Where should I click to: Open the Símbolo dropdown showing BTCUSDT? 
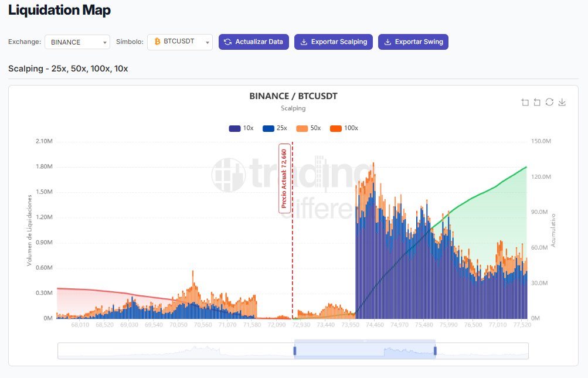point(180,42)
